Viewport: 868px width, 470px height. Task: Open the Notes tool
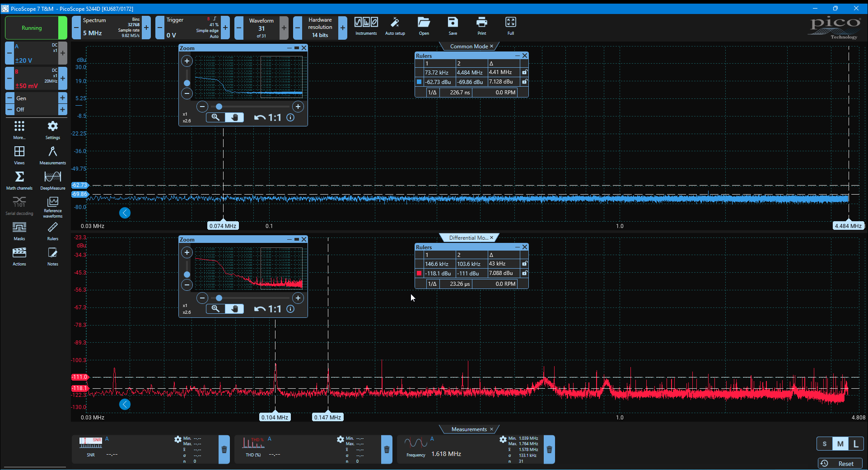coord(53,256)
